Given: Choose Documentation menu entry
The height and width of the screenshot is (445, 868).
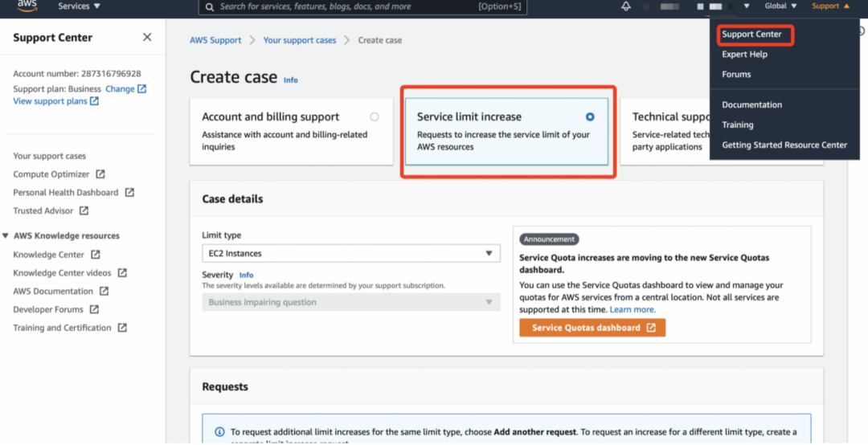Looking at the screenshot, I should (x=751, y=104).
